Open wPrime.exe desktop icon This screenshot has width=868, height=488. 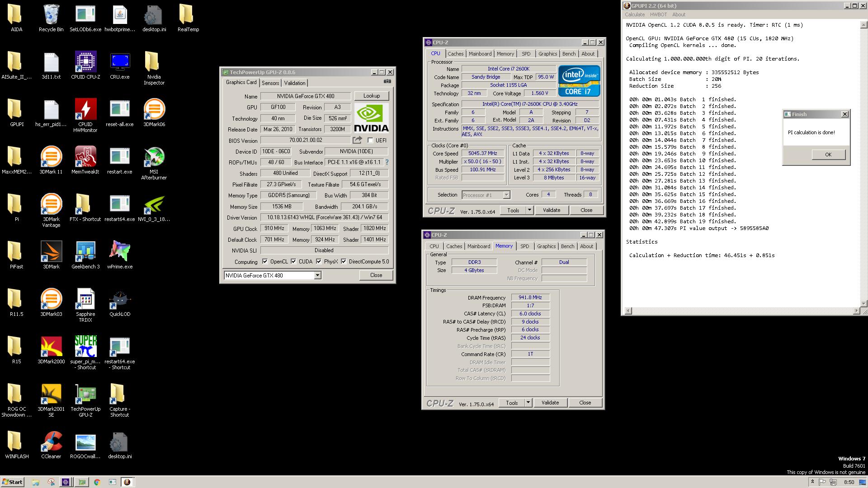point(120,255)
